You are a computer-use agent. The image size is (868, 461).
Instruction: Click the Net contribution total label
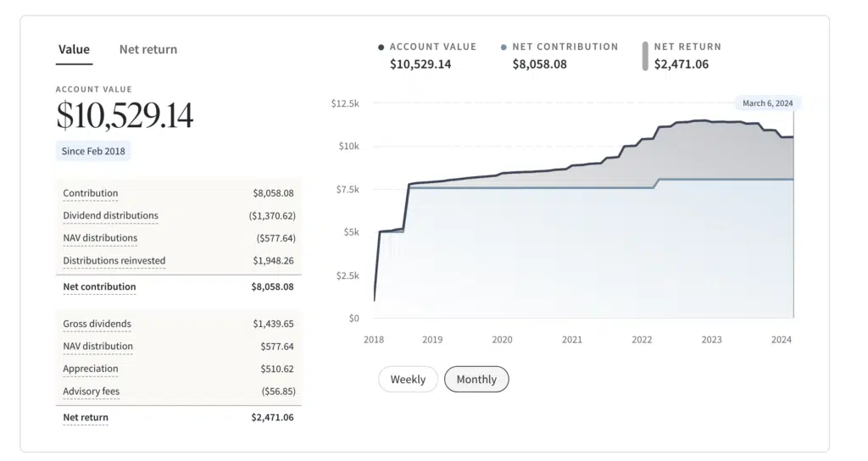tap(99, 287)
